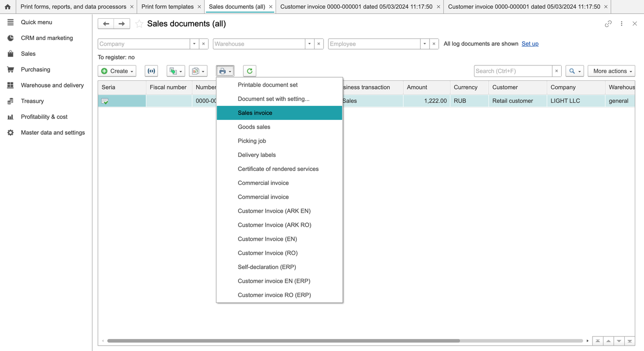Open Master data and settings
This screenshot has width=644, height=351.
(53, 132)
